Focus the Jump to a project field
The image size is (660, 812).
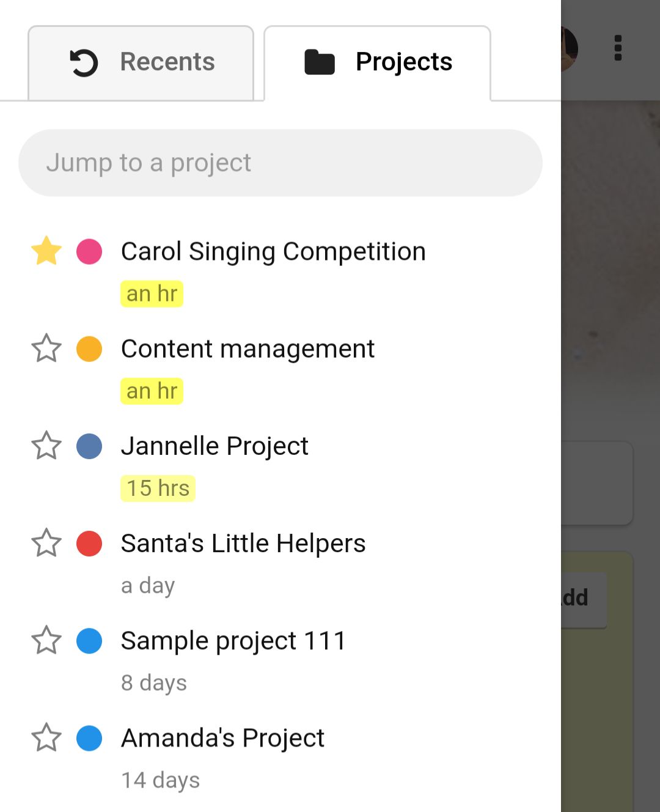(280, 163)
